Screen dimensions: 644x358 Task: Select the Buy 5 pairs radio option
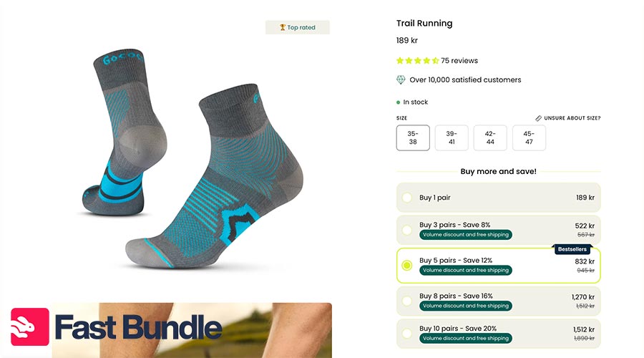[407, 266]
